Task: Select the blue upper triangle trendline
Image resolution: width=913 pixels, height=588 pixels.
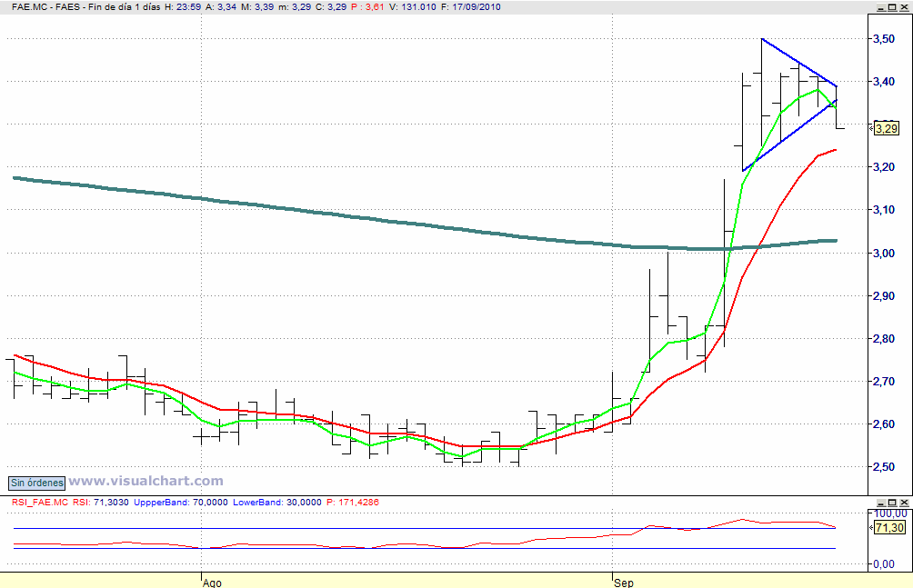Action: point(798,63)
